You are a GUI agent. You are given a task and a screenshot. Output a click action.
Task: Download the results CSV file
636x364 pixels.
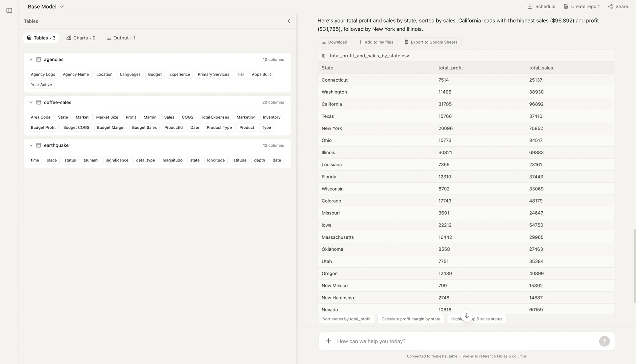point(334,42)
